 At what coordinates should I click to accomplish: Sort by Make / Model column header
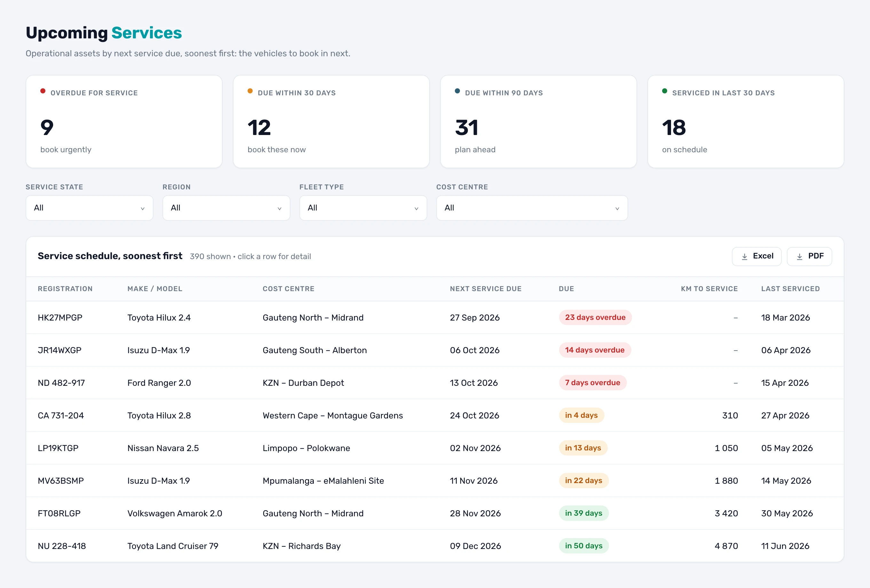click(154, 289)
